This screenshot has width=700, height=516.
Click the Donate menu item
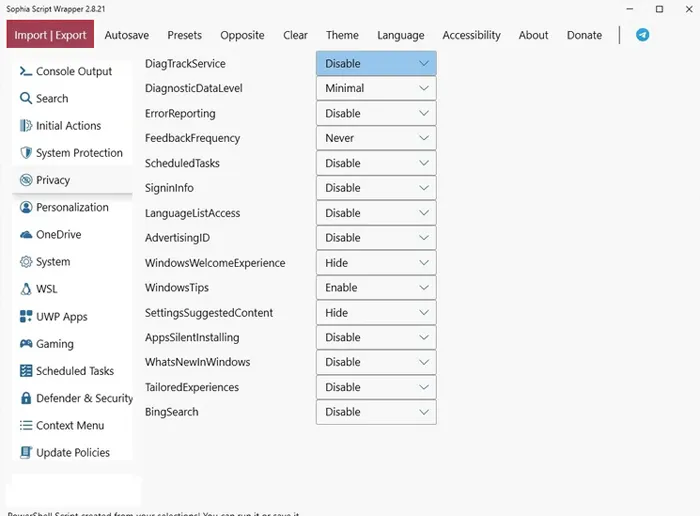coord(584,35)
